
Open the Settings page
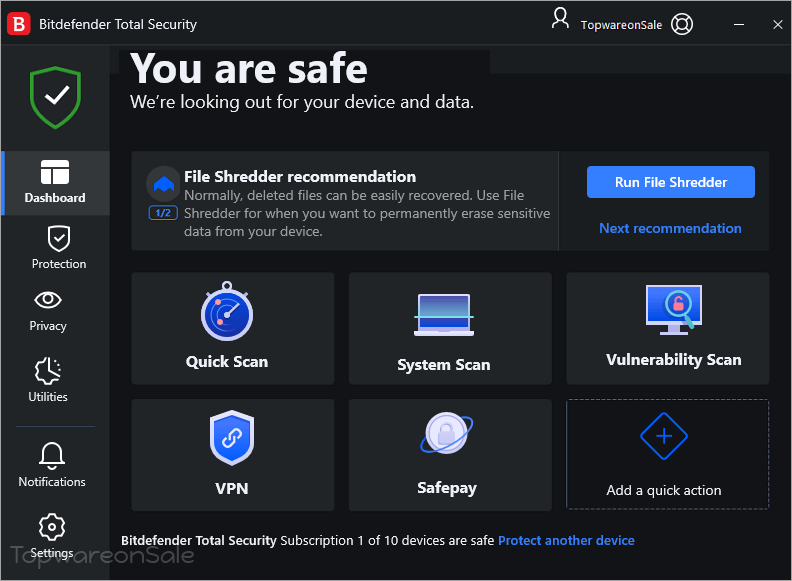click(52, 537)
